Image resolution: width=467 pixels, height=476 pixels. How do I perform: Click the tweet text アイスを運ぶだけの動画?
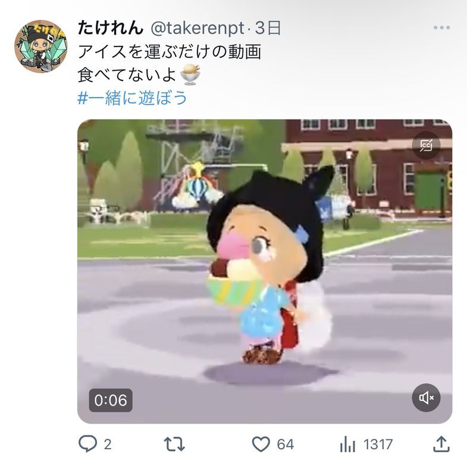[170, 51]
